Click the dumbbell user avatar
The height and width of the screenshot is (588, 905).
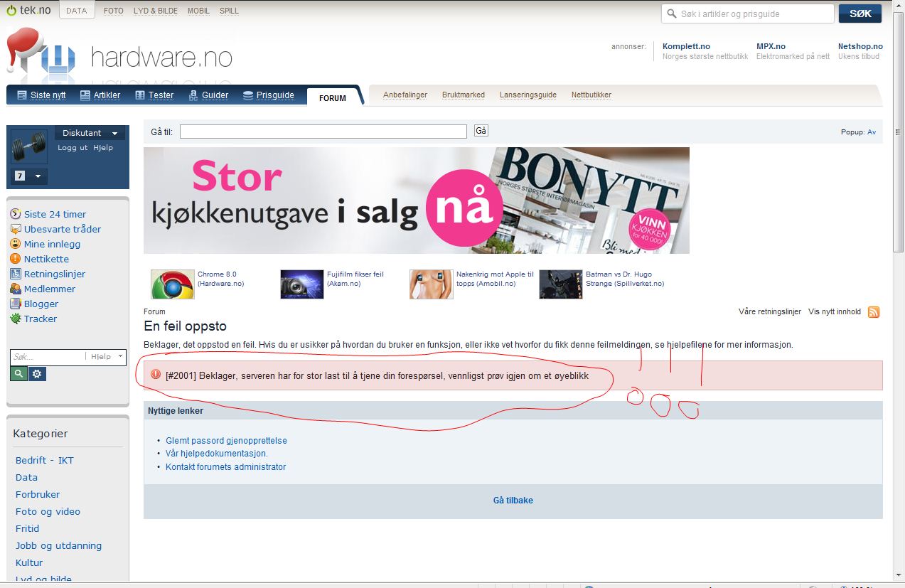click(29, 146)
